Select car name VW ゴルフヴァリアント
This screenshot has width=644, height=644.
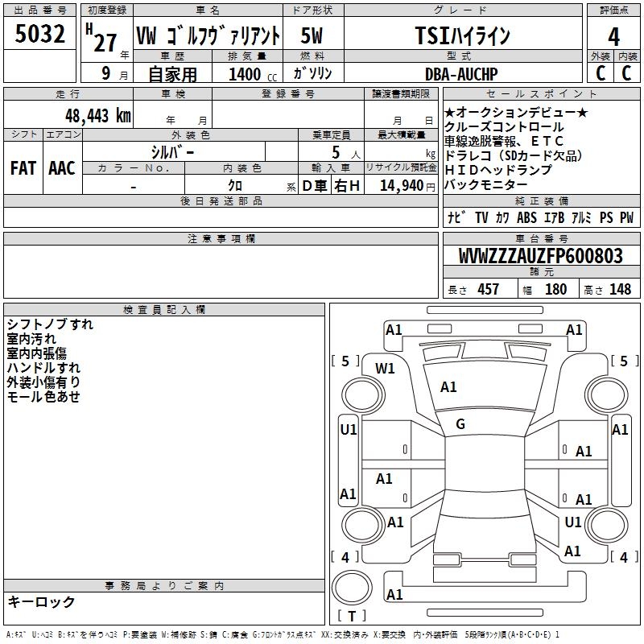[208, 35]
